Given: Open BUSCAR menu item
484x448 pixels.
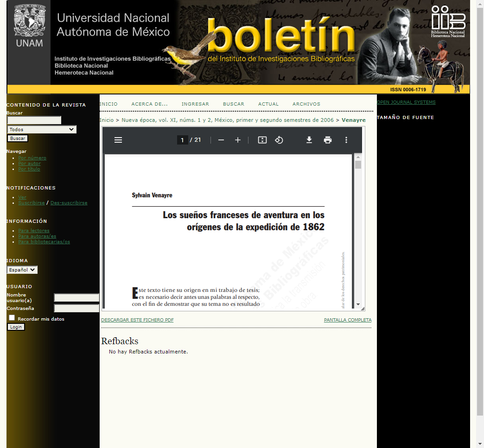Looking at the screenshot, I should [x=233, y=104].
